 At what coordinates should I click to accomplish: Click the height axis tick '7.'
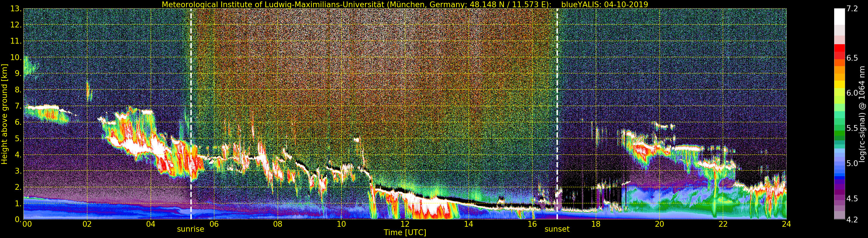pos(18,106)
